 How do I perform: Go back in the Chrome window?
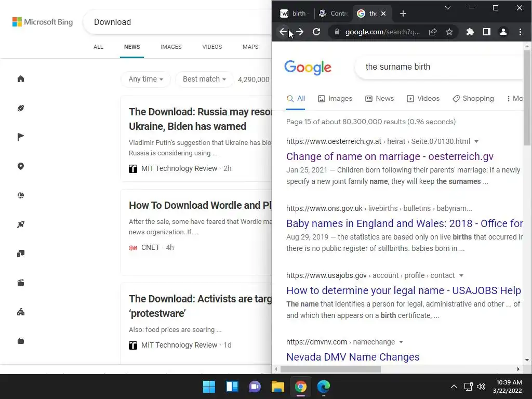(283, 32)
